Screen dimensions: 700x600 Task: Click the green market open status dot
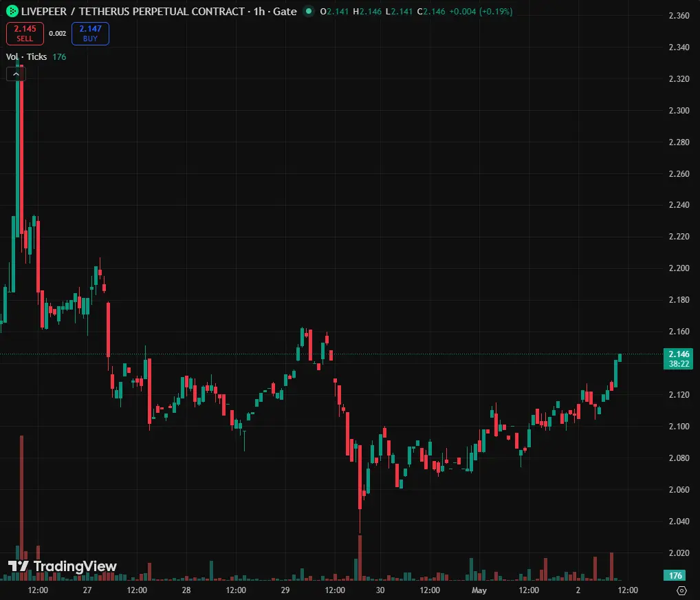point(309,11)
